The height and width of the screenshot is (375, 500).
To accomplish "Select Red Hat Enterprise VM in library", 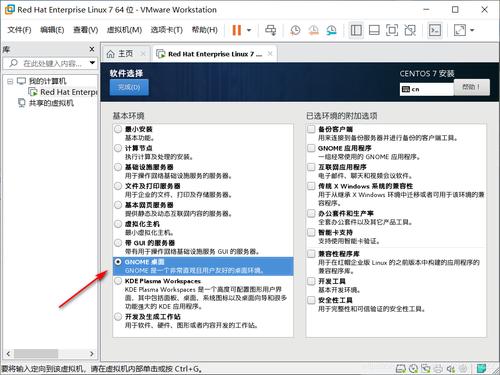I will point(63,92).
